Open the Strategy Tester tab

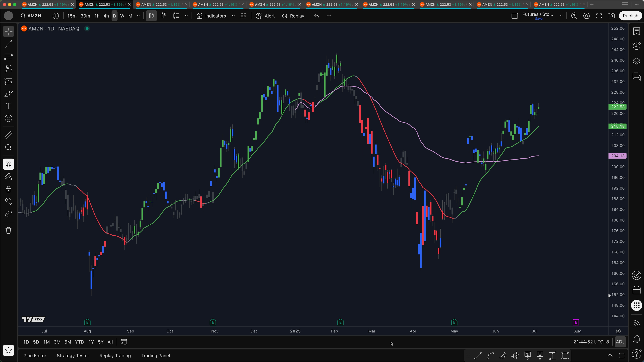click(x=73, y=355)
